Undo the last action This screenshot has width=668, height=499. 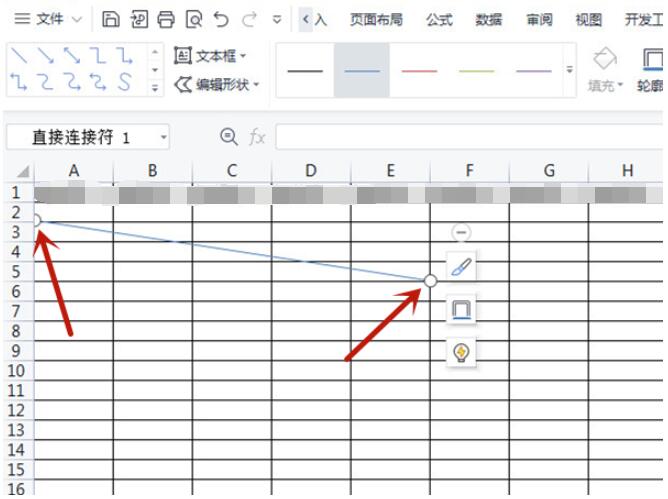(x=221, y=19)
